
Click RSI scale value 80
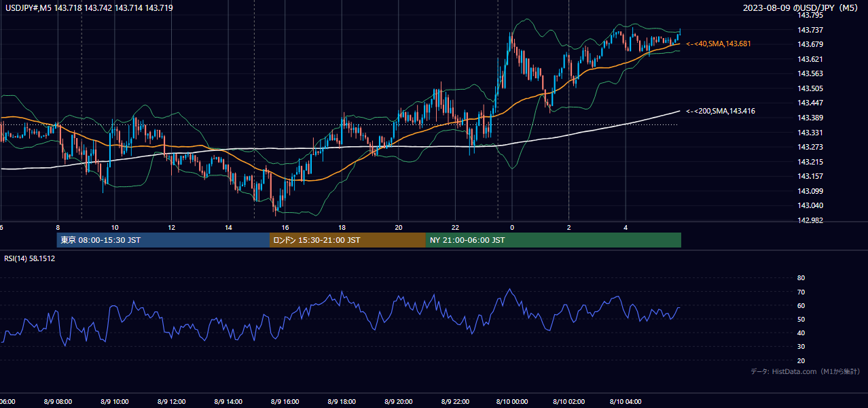coord(801,278)
